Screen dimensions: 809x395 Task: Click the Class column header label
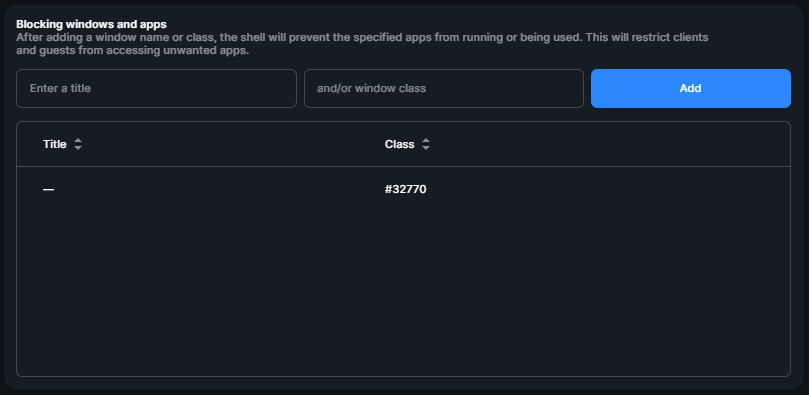click(399, 144)
